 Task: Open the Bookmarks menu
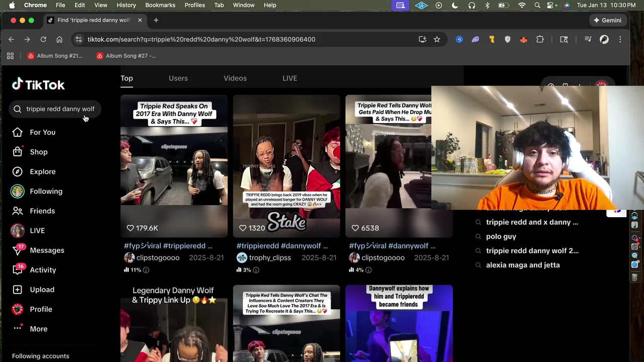click(160, 5)
